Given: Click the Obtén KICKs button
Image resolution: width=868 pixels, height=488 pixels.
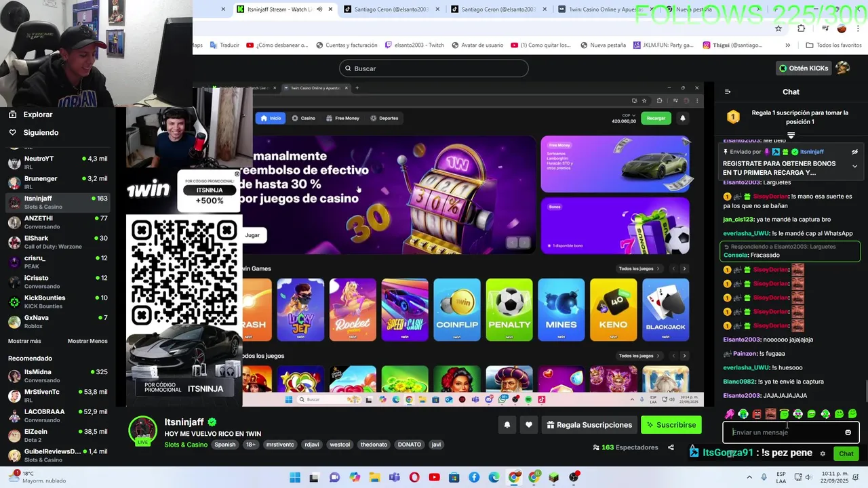Looking at the screenshot, I should [804, 68].
